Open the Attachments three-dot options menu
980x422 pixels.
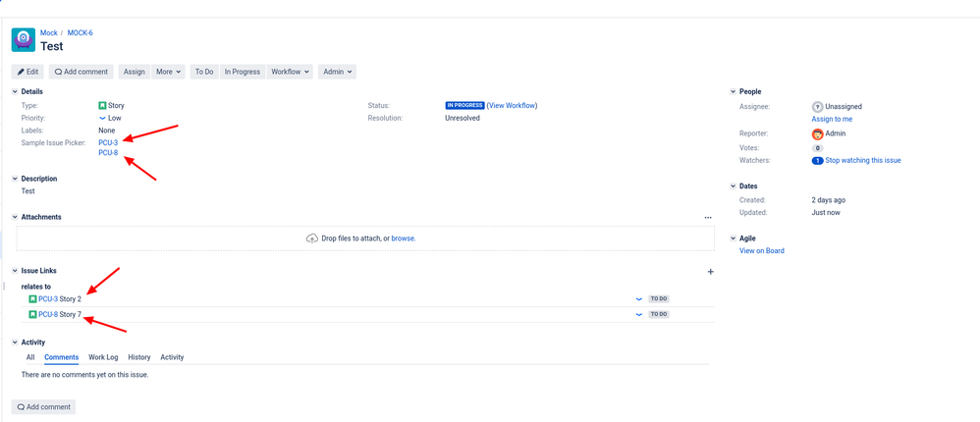point(707,217)
